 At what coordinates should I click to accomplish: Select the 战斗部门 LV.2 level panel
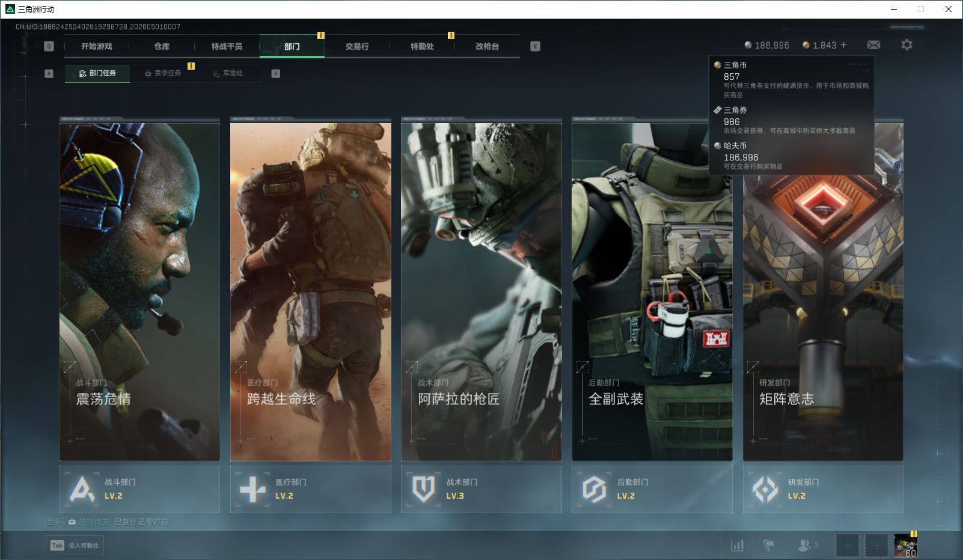[139, 489]
